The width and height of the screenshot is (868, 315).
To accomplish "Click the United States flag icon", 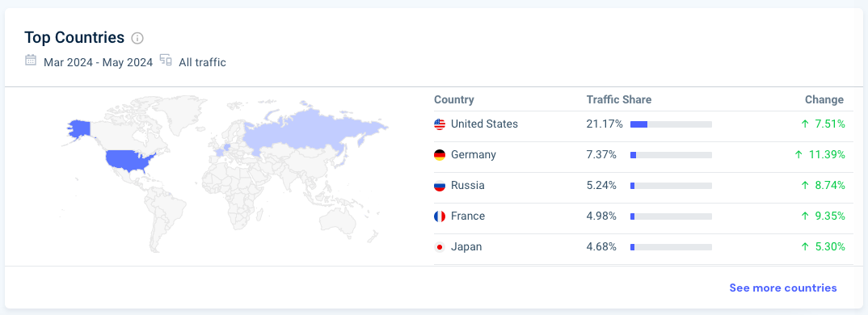I will click(x=440, y=124).
